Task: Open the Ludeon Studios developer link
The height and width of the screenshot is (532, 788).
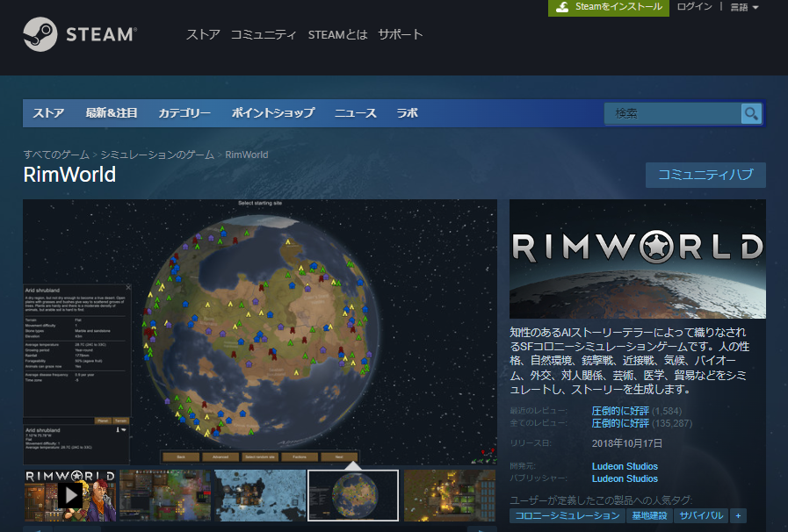Action: click(x=625, y=466)
